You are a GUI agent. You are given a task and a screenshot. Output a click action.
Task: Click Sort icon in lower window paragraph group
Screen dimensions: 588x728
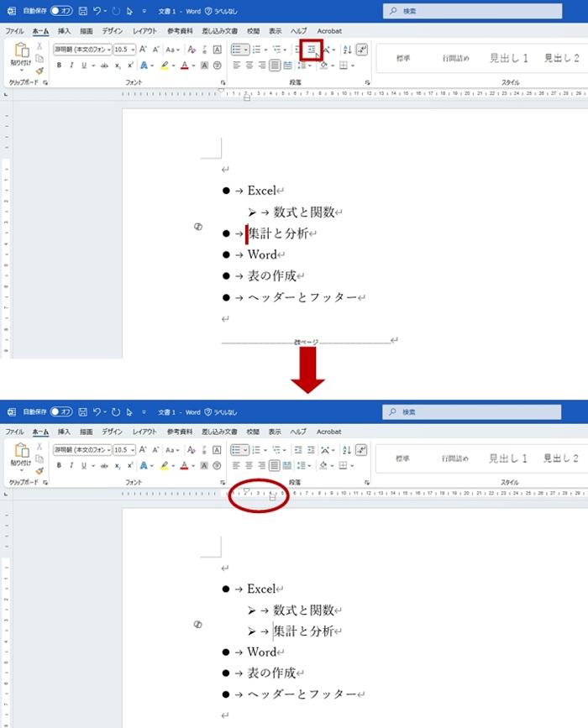(x=348, y=449)
